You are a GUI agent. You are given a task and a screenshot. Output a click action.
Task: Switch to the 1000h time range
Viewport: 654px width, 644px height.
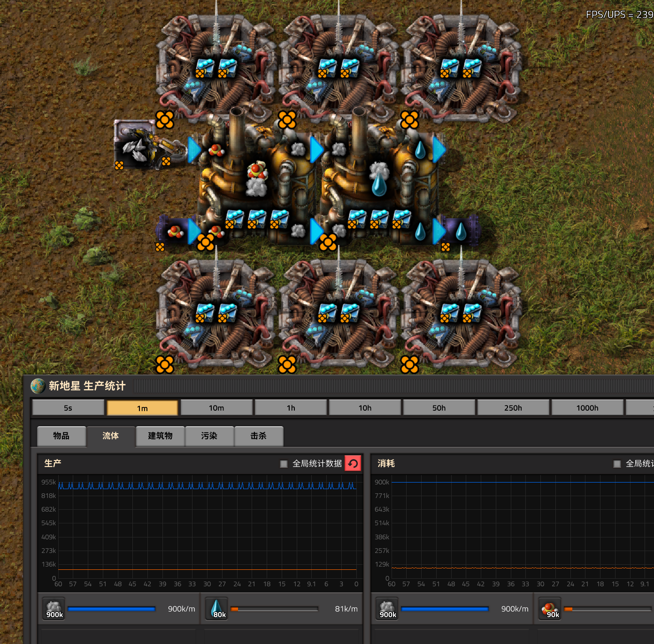587,407
